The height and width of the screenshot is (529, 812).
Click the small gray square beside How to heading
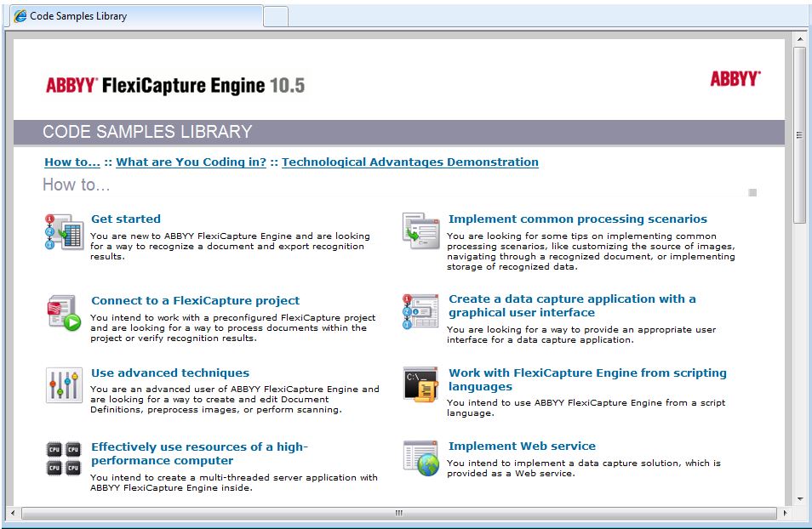coord(752,192)
